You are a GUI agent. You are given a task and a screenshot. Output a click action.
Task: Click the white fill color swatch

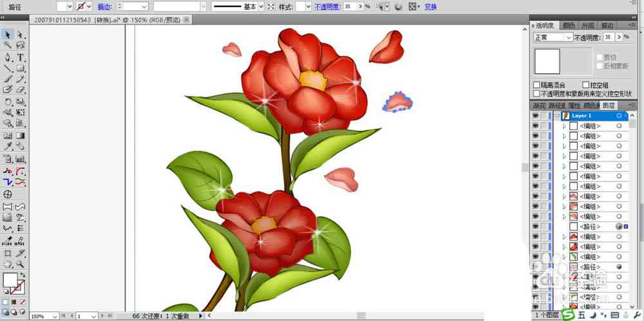[x=10, y=280]
